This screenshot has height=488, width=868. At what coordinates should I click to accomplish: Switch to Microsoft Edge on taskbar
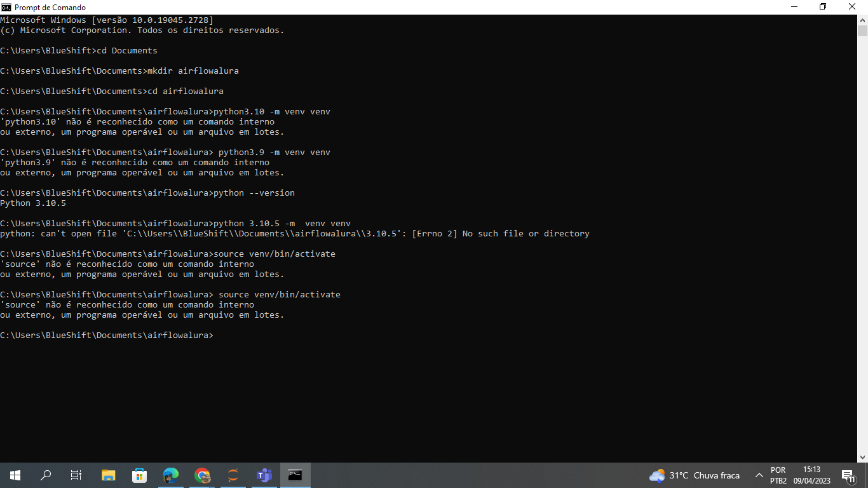(x=170, y=475)
